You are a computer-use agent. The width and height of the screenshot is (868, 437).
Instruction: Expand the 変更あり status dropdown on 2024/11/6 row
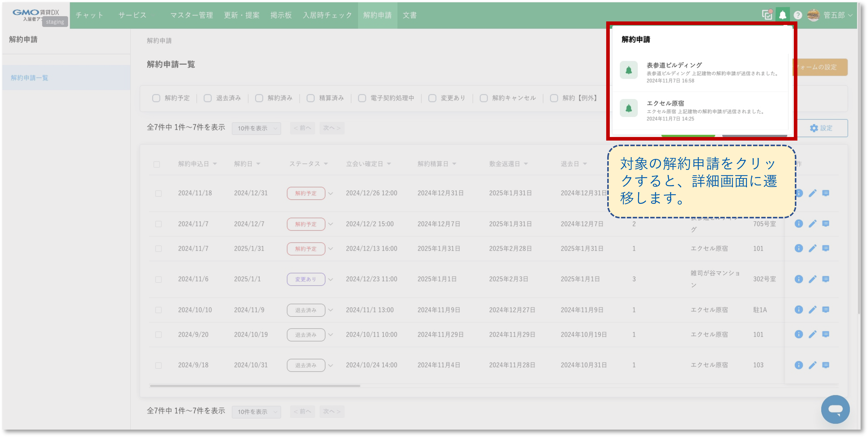331,279
